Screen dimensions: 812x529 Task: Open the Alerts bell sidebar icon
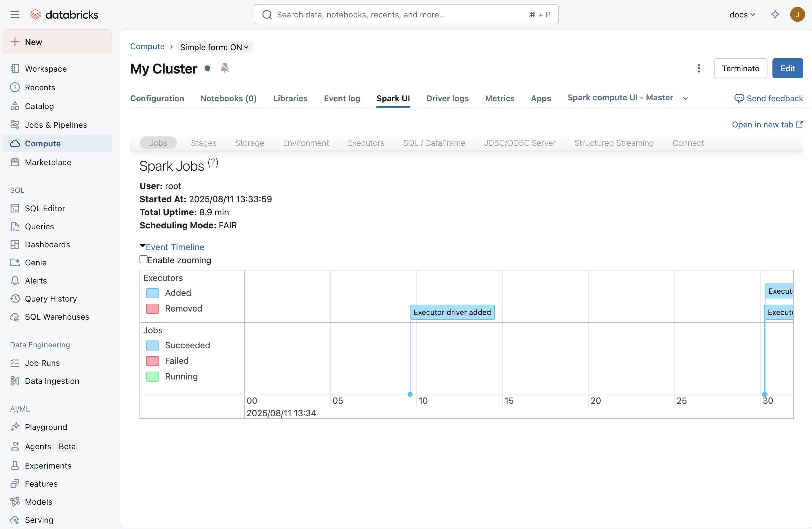pyautogui.click(x=15, y=280)
